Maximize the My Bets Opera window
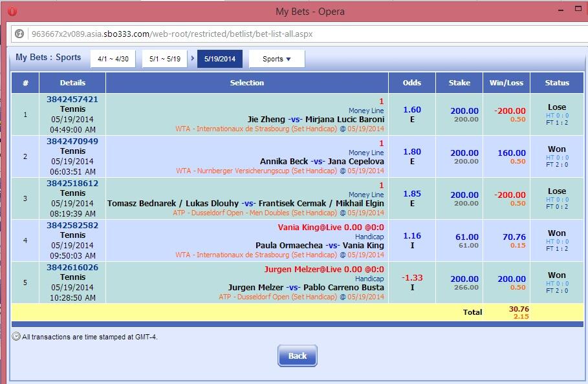 click(579, 8)
